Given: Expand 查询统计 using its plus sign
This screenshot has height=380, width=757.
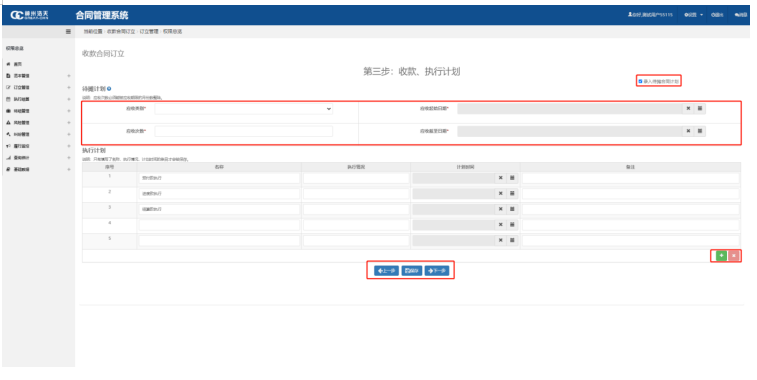Looking at the screenshot, I should pyautogui.click(x=69, y=158).
